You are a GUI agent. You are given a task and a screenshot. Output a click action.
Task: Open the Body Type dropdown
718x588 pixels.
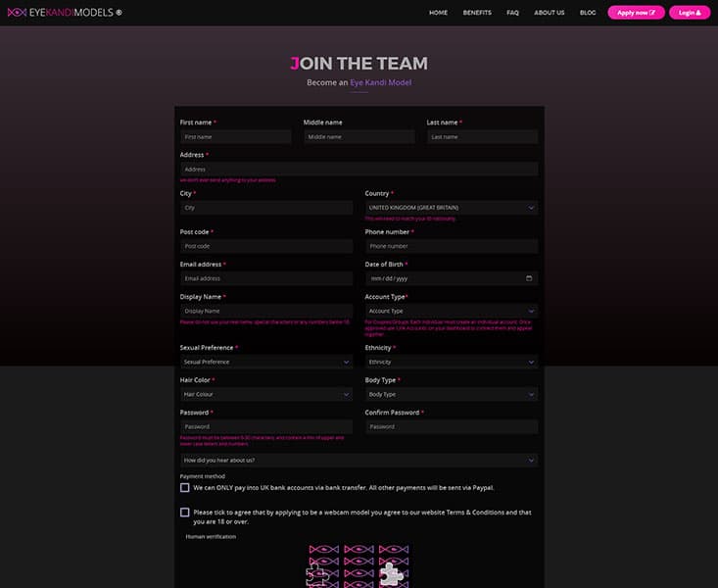[452, 394]
